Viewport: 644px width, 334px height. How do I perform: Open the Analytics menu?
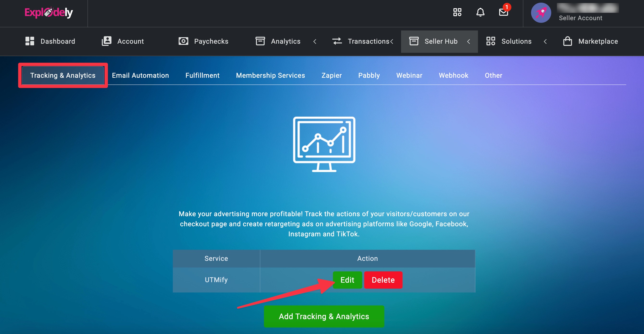[x=286, y=42]
